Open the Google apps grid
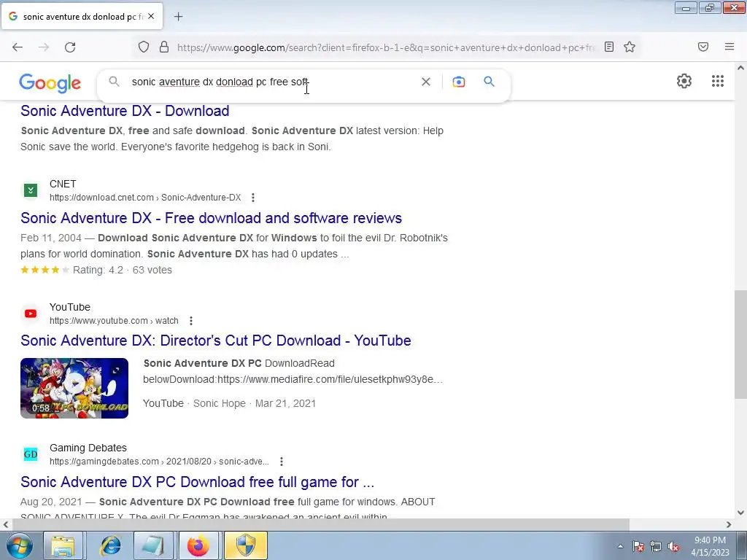This screenshot has width=747, height=560. [x=718, y=81]
